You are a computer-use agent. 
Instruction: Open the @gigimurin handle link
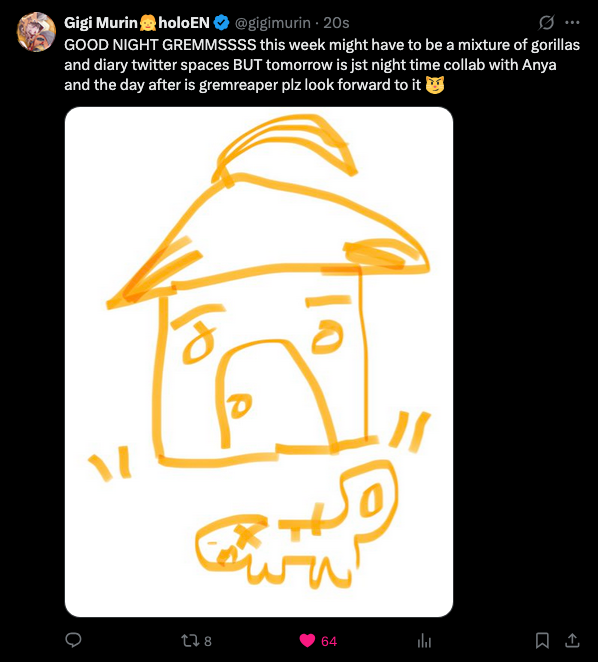272,23
